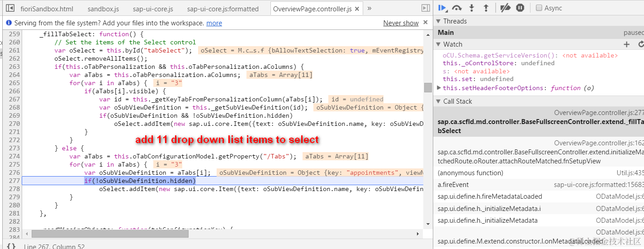This screenshot has height=249, width=644.
Task: Switch to the sandbox.js tab
Action: point(103,9)
